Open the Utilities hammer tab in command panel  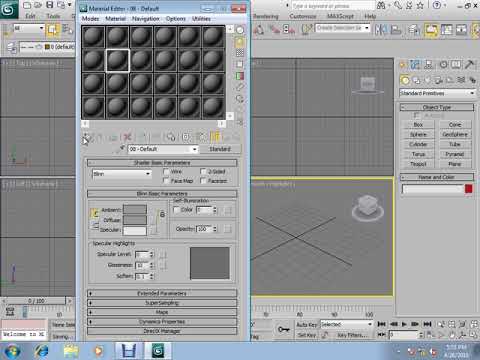click(469, 64)
